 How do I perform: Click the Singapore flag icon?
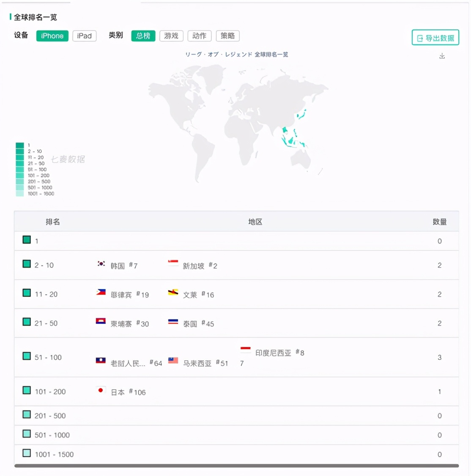pos(173,263)
